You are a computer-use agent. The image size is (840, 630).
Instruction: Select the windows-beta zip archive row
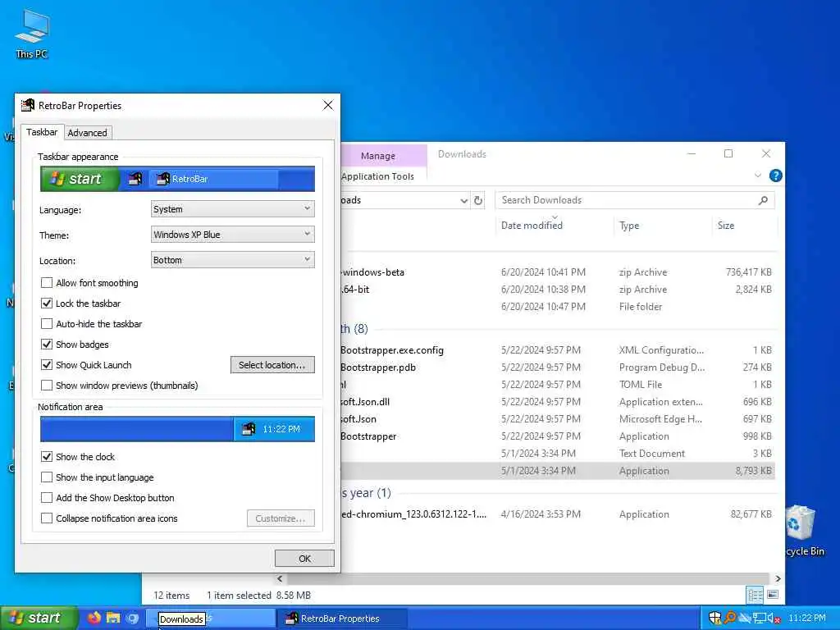click(557, 272)
